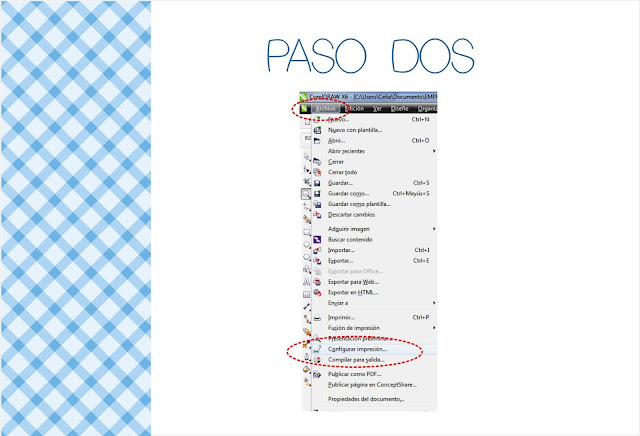This screenshot has height=436, width=640.
Task: Select the Interactive Fill tool
Action: [x=306, y=382]
